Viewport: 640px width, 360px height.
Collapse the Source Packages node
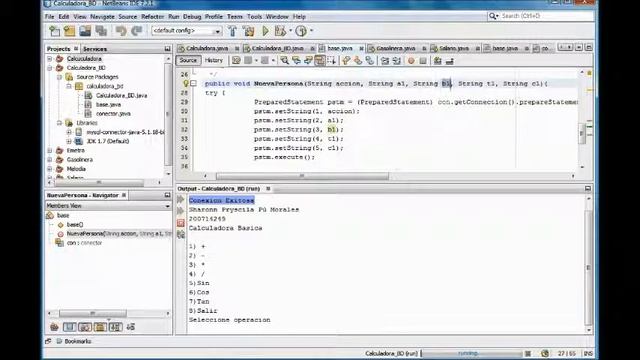pos(60,77)
